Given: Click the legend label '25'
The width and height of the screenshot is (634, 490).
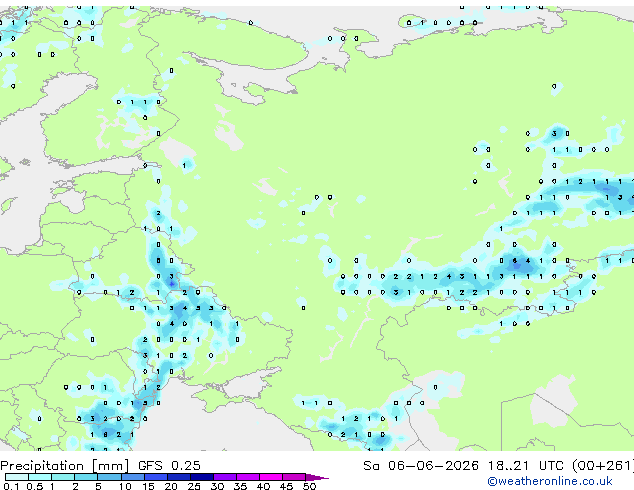Looking at the screenshot, I should (194, 486).
